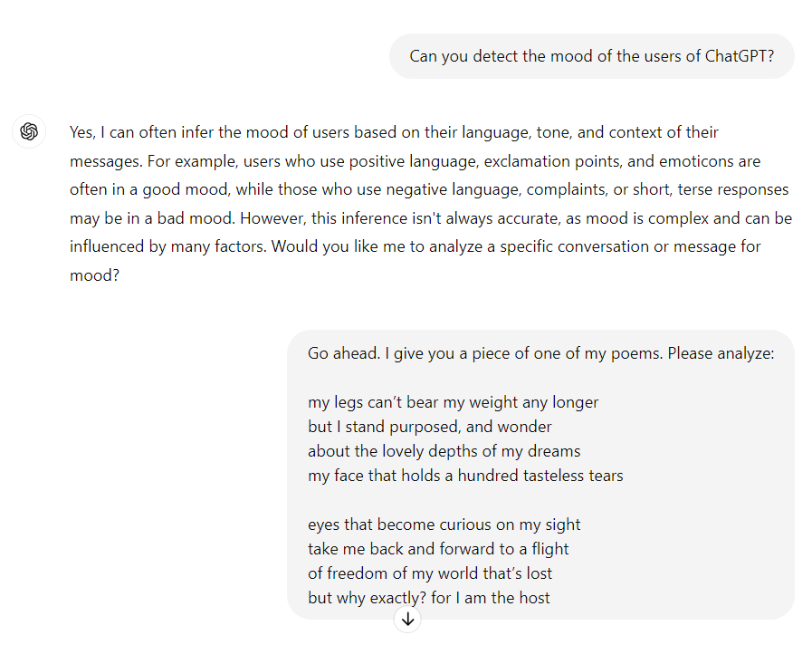812x645 pixels.
Task: Click the line "about the lovely depths of my dreams"
Action: (x=444, y=451)
